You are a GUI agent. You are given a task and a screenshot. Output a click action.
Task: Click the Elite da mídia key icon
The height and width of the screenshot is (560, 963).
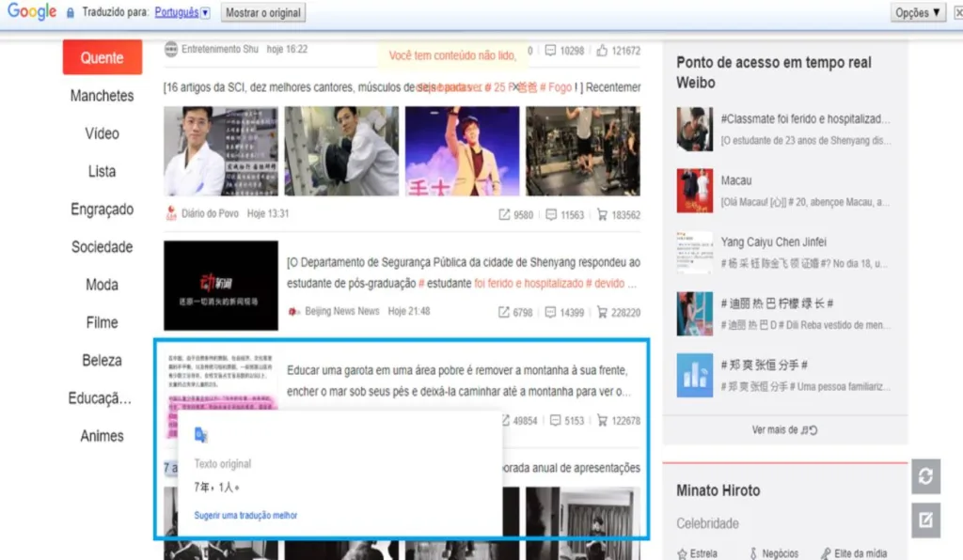(826, 553)
